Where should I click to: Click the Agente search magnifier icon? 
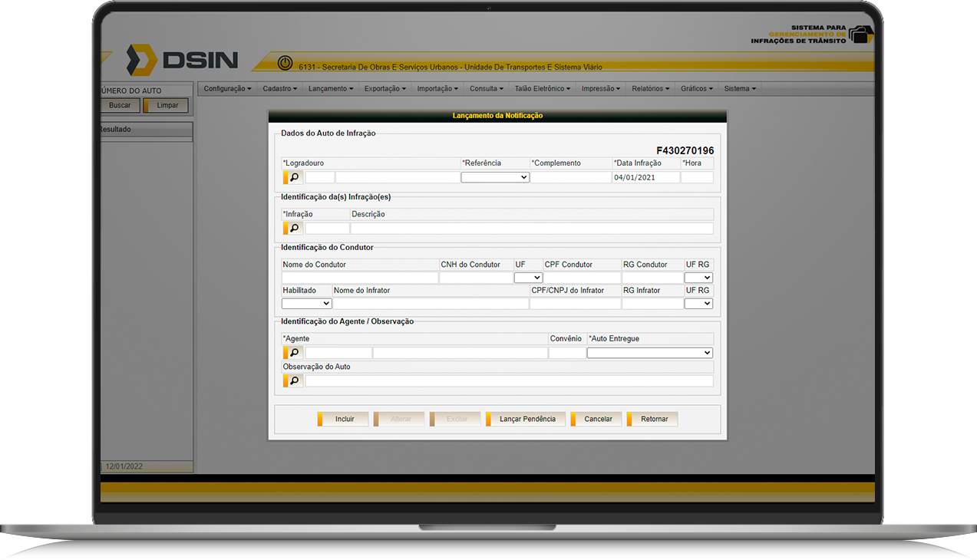(293, 353)
